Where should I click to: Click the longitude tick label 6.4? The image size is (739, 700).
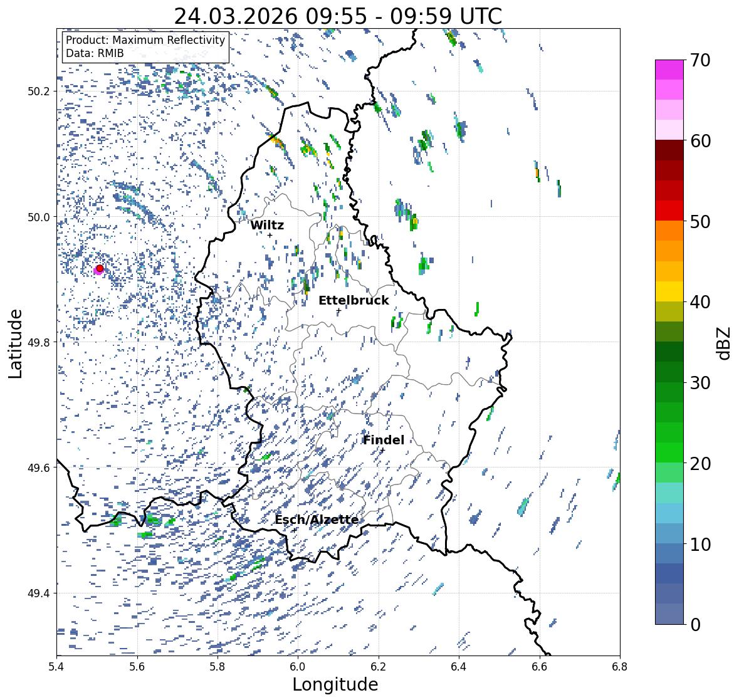[459, 667]
